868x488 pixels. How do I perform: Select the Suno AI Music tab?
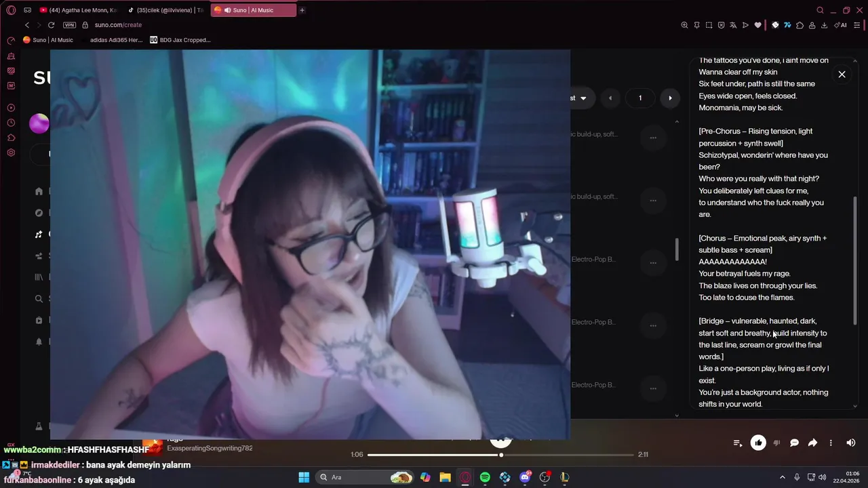[253, 10]
